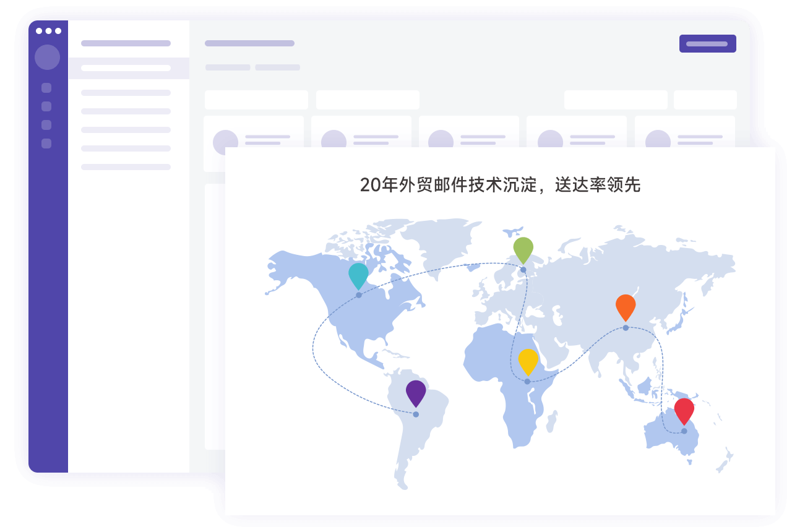This screenshot has height=532, width=792.
Task: Click the headline text 20年外贸邮件技术沉淀，送达率领先
Action: [500, 184]
